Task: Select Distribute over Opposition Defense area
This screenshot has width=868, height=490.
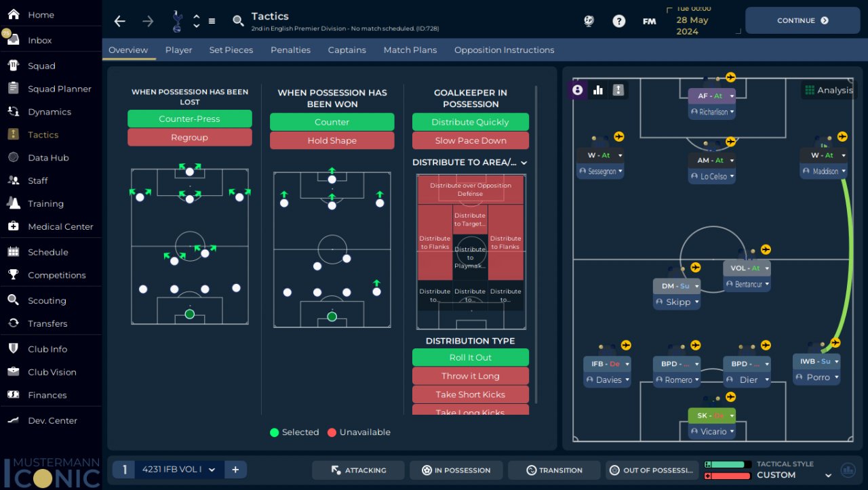Action: pyautogui.click(x=471, y=189)
